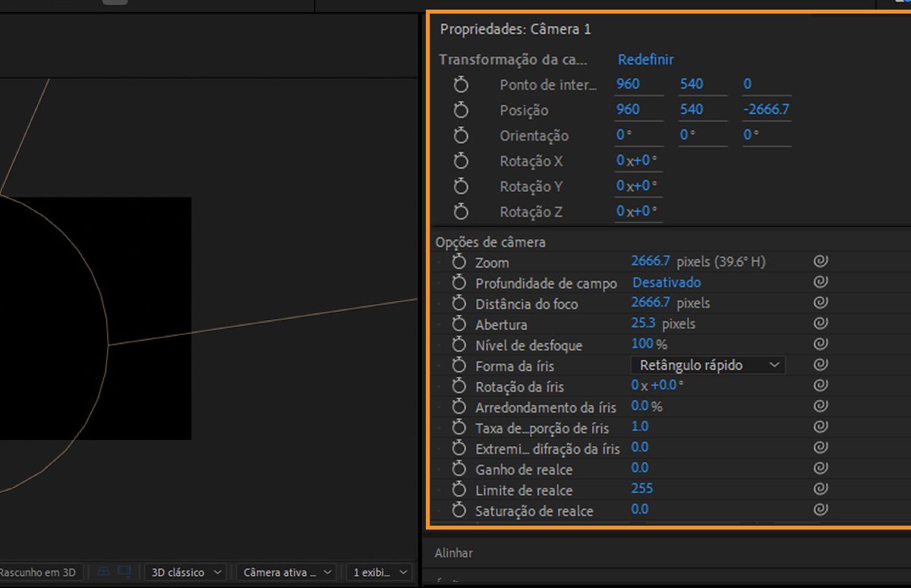The image size is (911, 588).
Task: Open the Alinhar panel tab
Action: [454, 553]
